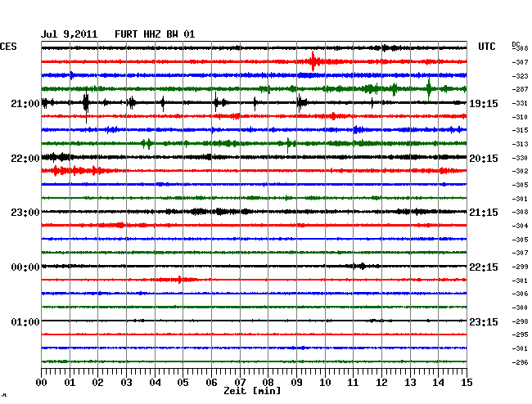
Task: Select the 01:00 local time label
Action: [x=25, y=321]
